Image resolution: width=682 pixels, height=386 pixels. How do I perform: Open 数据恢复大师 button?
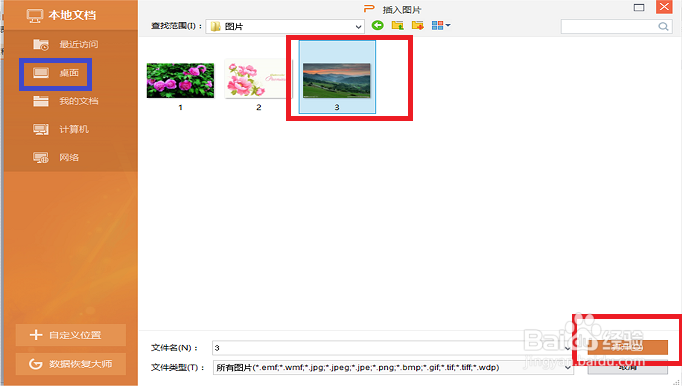pos(71,364)
